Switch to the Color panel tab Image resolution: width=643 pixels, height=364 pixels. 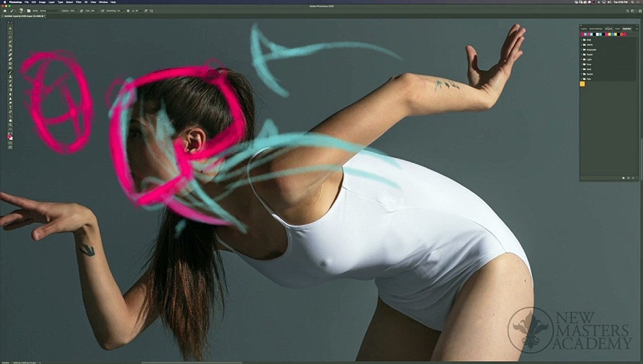(x=617, y=29)
